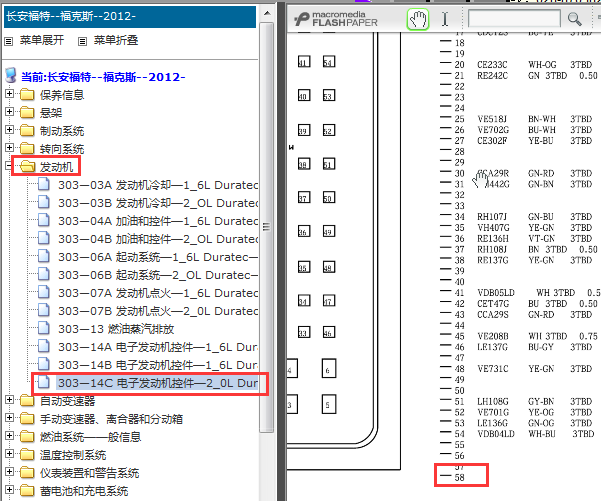Click wire code CE233C at pin 20
The width and height of the screenshot is (601, 501).
[x=492, y=65]
